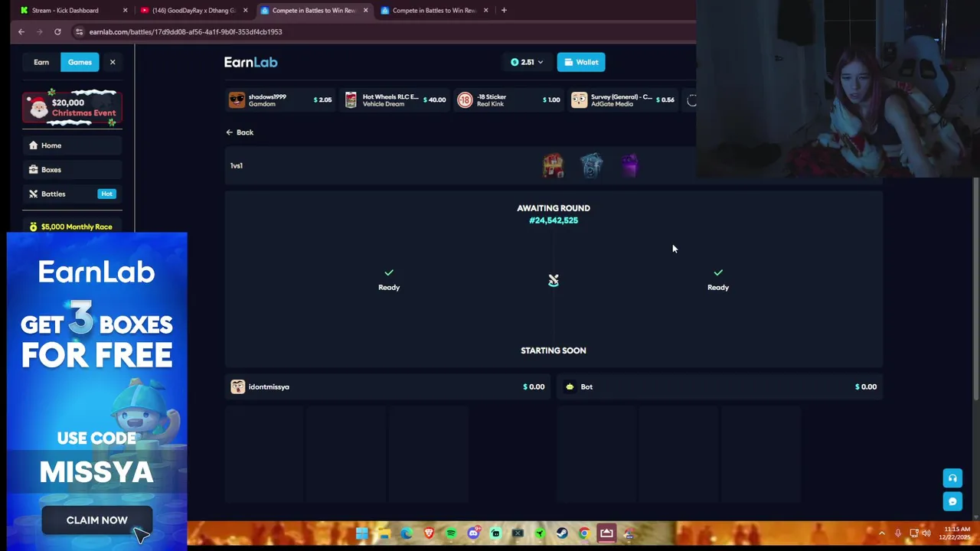
Task: Open File Explorer from taskbar
Action: coord(384,533)
